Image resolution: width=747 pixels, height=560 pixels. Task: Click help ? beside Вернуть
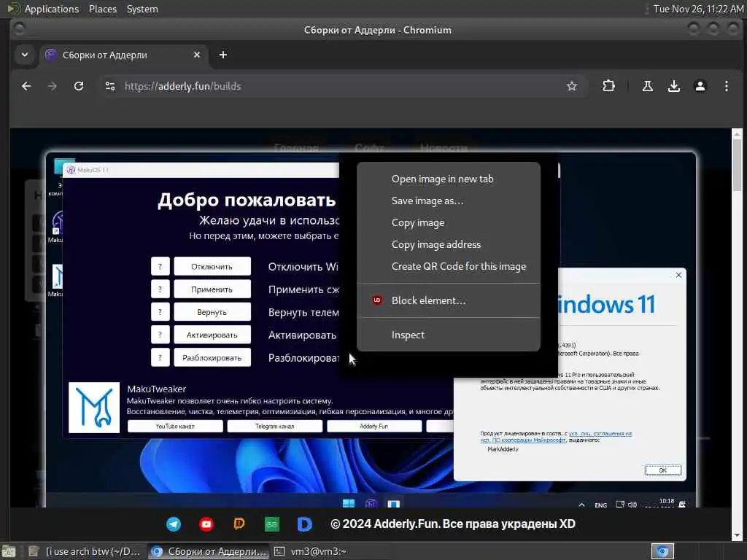click(160, 312)
